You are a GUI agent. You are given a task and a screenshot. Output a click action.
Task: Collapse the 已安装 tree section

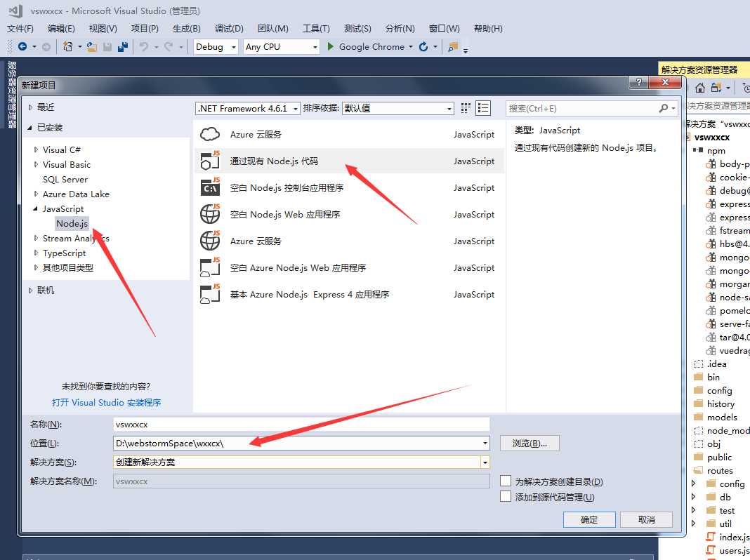tap(29, 128)
